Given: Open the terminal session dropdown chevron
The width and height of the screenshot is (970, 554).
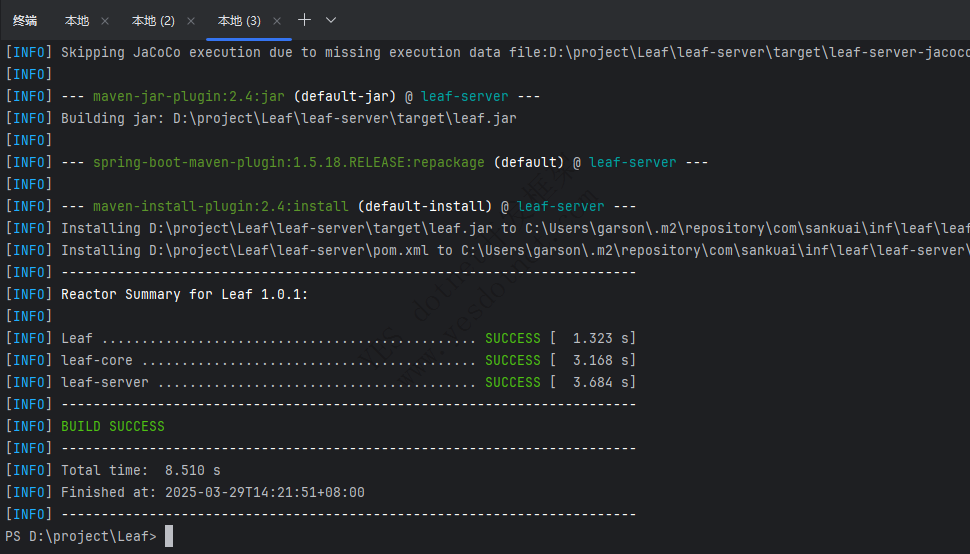Looking at the screenshot, I should (x=331, y=20).
